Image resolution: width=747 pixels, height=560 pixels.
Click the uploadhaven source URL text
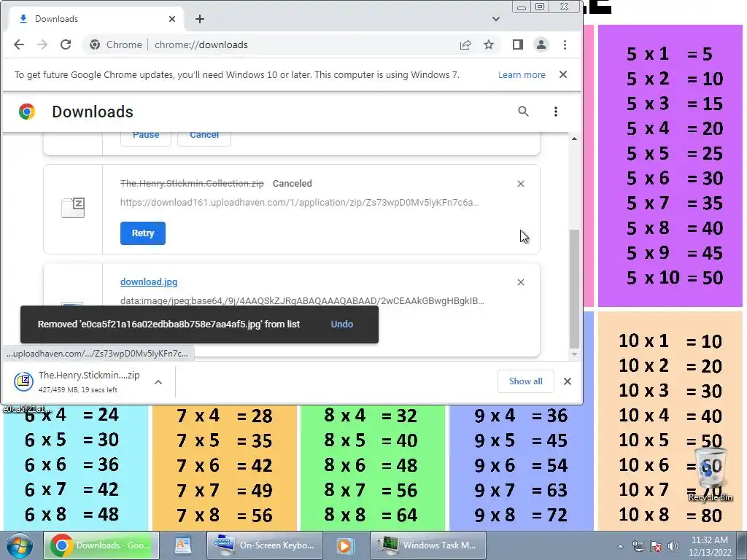tap(300, 203)
